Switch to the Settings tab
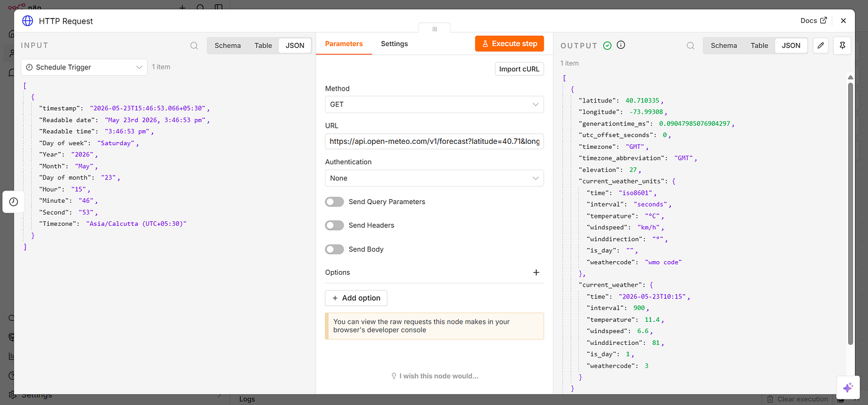The image size is (868, 405). click(394, 43)
